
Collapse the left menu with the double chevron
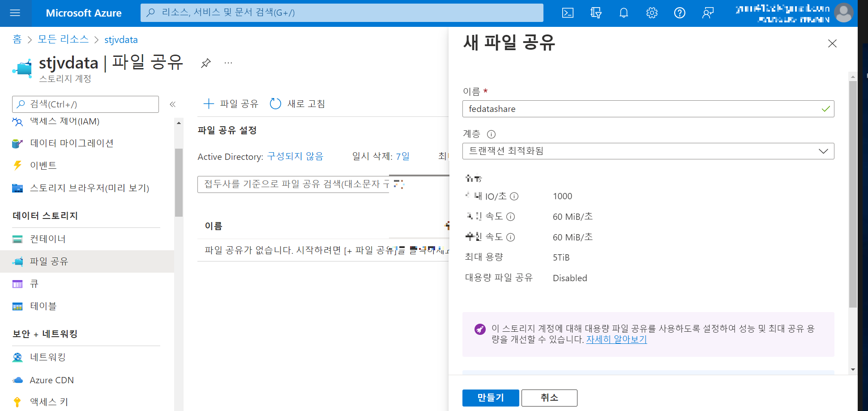[173, 104]
